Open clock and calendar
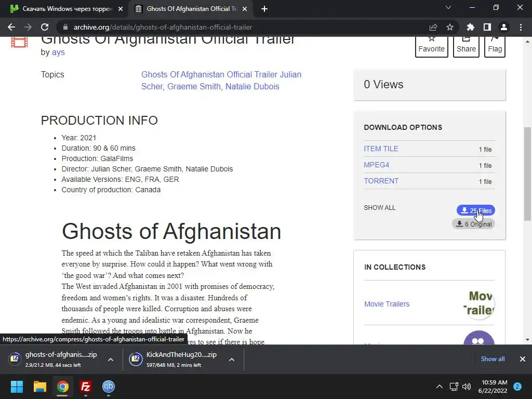 [493, 387]
